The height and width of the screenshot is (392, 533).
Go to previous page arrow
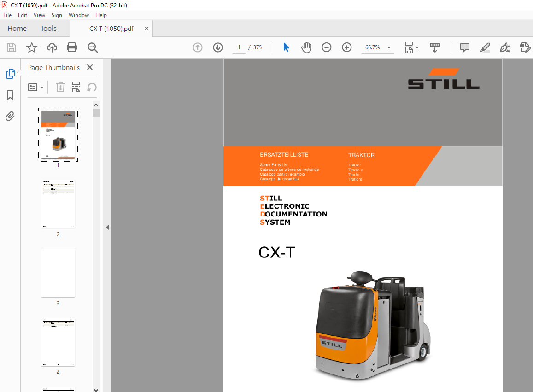pyautogui.click(x=198, y=47)
